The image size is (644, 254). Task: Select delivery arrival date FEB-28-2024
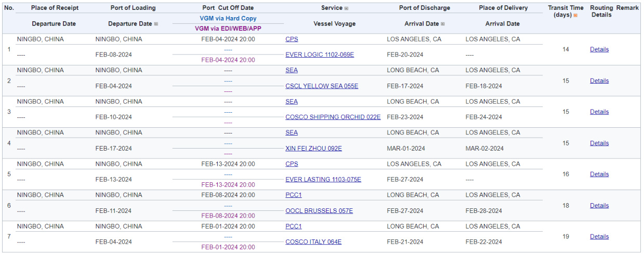(x=484, y=211)
